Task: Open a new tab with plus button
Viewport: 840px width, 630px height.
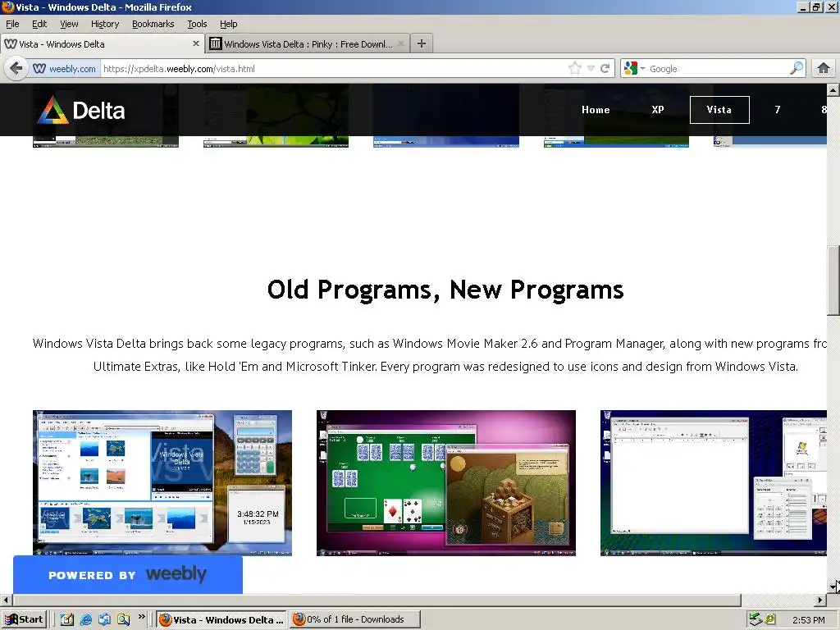Action: pos(422,44)
